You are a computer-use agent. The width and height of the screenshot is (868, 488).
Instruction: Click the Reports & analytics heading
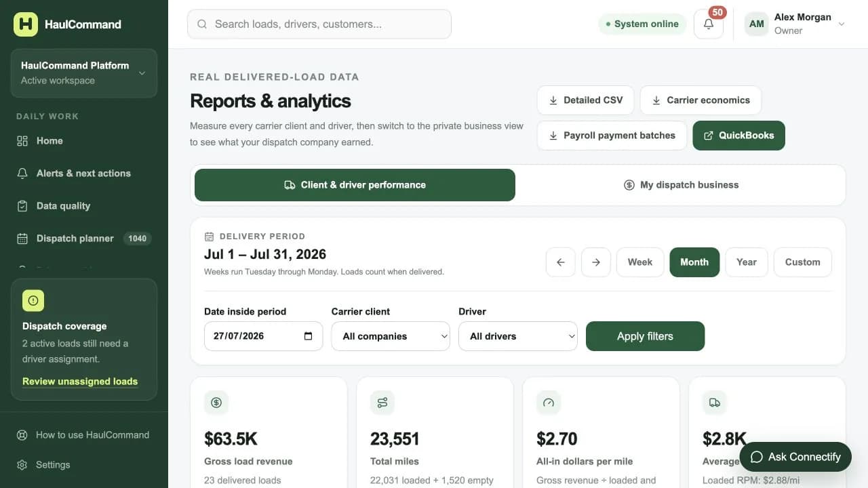271,101
